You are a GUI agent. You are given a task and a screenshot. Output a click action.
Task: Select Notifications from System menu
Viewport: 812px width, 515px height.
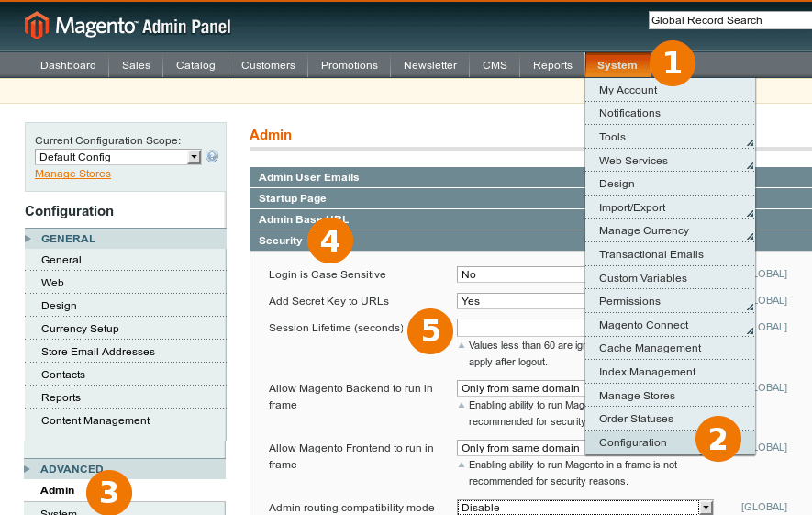pyautogui.click(x=670, y=114)
